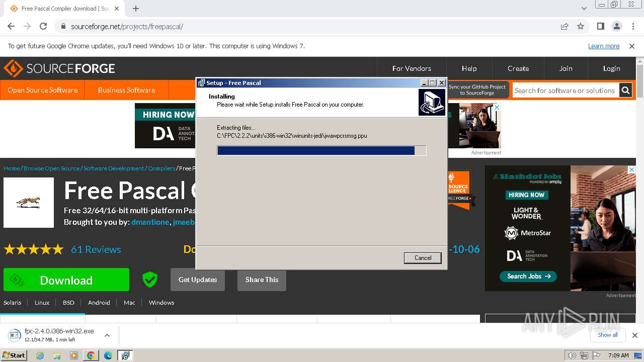The image size is (644, 362).
Task: Open the Business Software menu
Action: (x=126, y=90)
